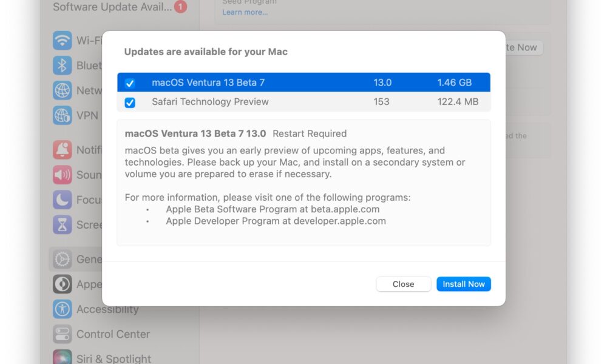Open the Bluetooth sidebar icon

click(63, 66)
